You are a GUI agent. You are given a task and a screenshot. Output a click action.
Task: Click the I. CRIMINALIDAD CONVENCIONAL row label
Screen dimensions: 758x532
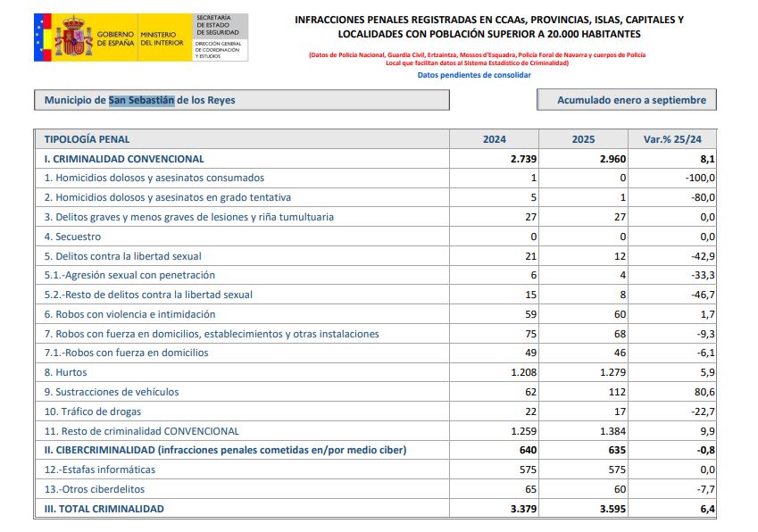(x=124, y=159)
